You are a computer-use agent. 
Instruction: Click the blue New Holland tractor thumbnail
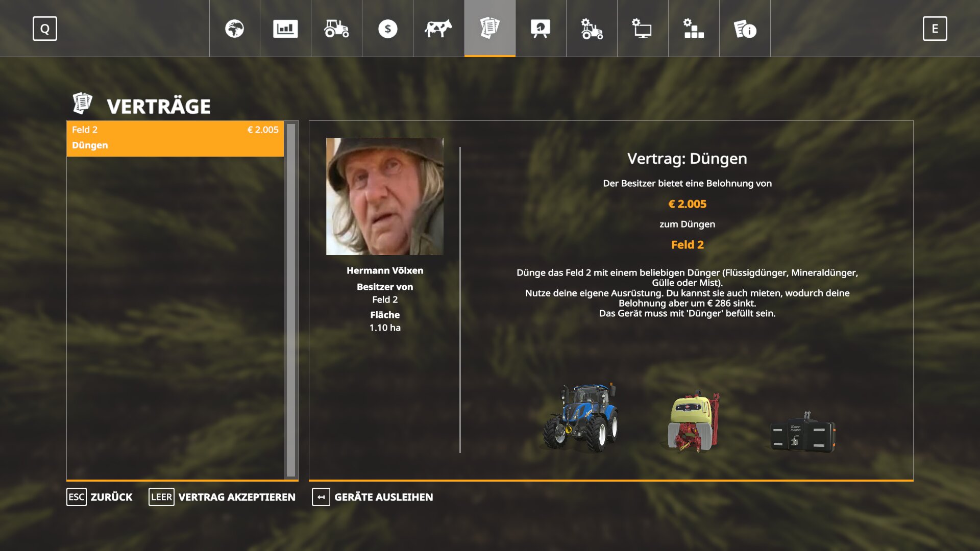click(581, 417)
